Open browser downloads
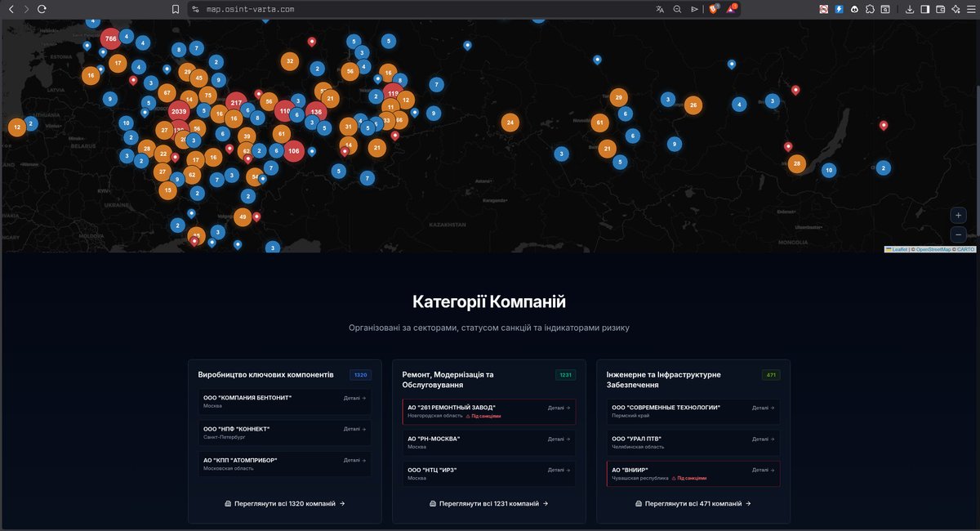The image size is (980, 531). 910,9
